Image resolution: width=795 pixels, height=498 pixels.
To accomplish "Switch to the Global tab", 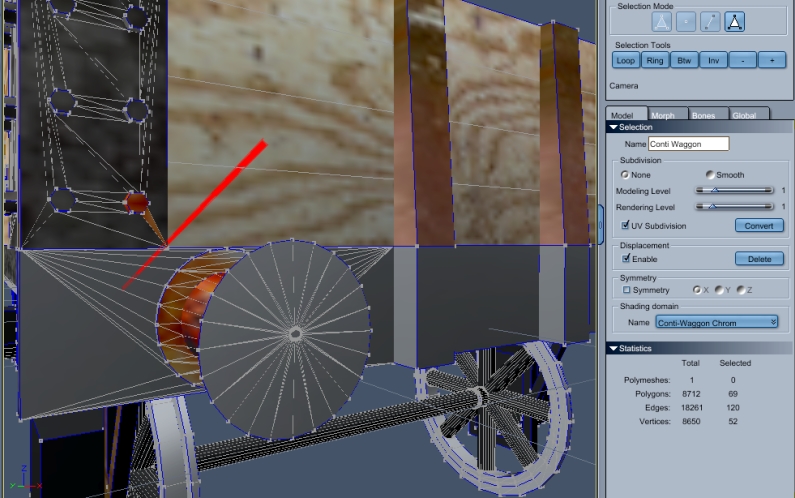I will [749, 114].
